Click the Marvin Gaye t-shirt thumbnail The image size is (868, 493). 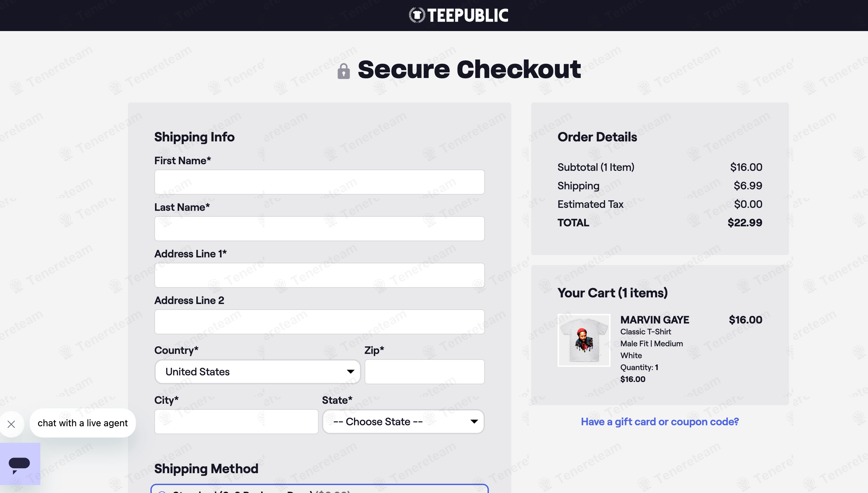[x=583, y=340]
